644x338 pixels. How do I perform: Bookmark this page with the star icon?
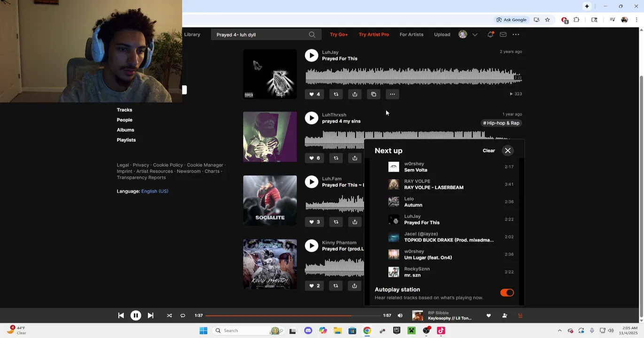(547, 20)
